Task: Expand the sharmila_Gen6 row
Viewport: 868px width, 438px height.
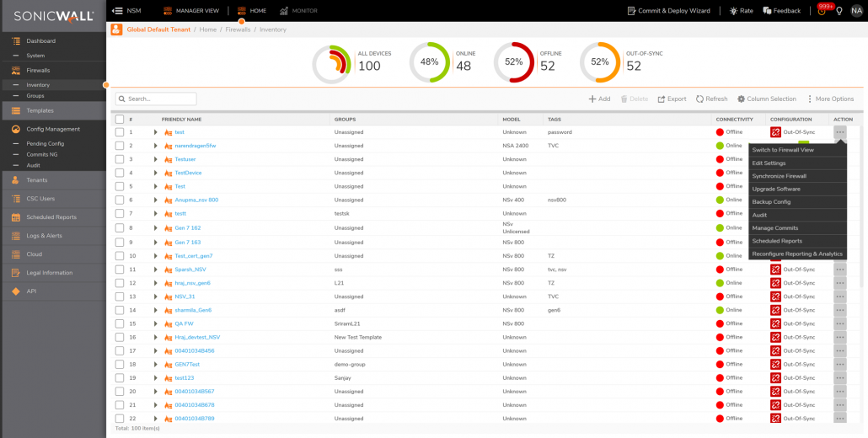Action: coord(156,310)
